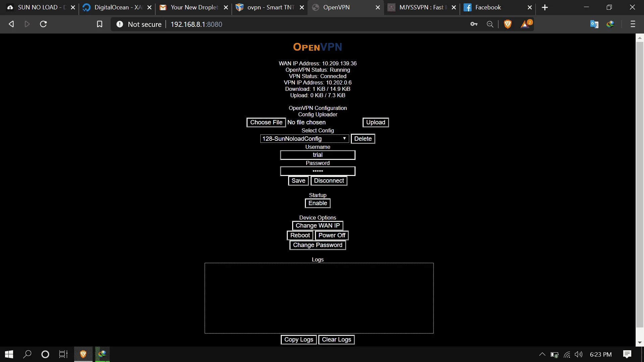The image size is (644, 362).
Task: Click the battery tray icon
Action: point(554,354)
